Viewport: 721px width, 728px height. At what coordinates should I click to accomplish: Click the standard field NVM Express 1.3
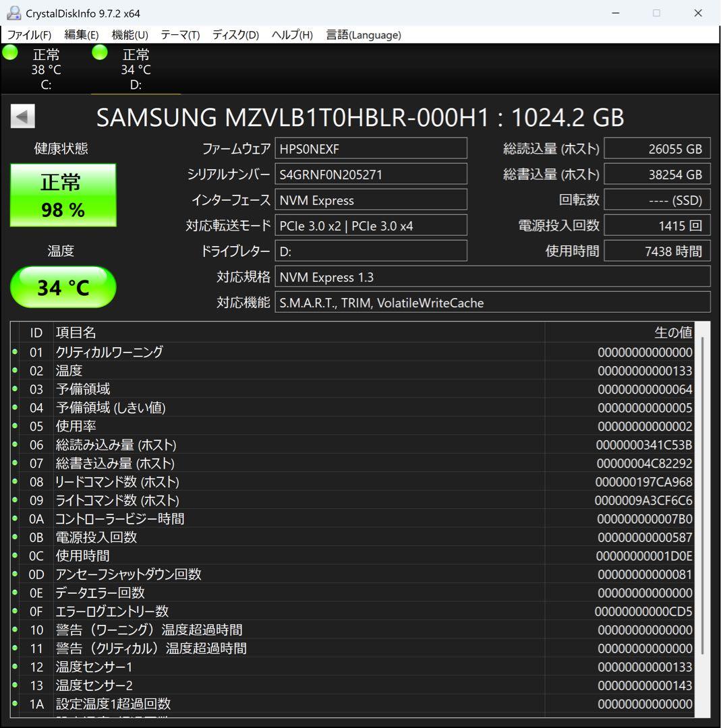tap(492, 277)
